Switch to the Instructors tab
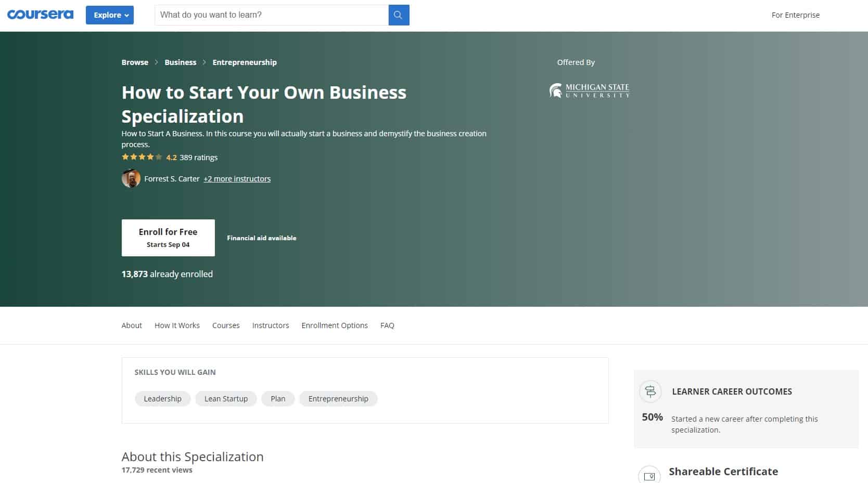The width and height of the screenshot is (868, 483). pos(271,325)
